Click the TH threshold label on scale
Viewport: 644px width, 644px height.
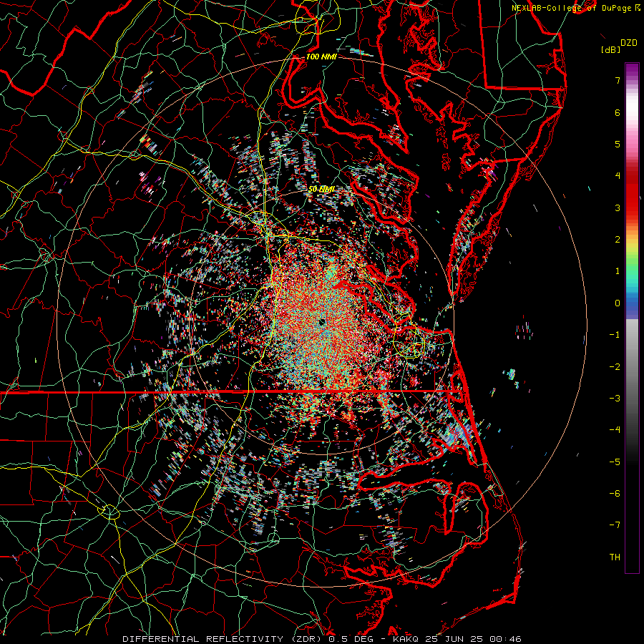615,557
